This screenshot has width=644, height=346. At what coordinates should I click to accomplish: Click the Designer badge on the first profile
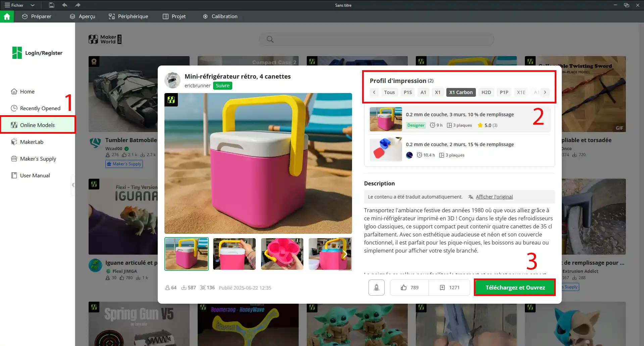click(x=416, y=125)
